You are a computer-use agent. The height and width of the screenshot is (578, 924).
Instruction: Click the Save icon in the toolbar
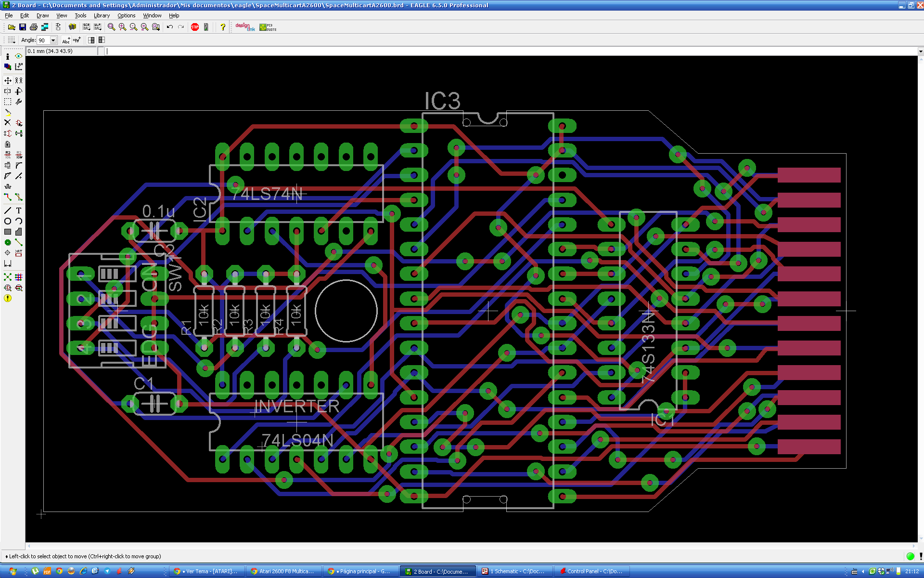point(23,27)
